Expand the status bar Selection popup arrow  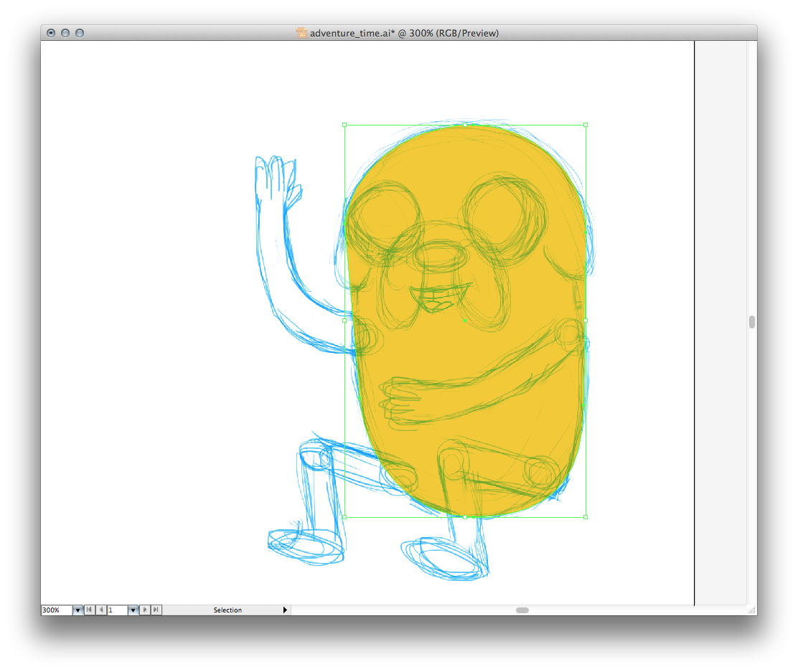point(285,610)
